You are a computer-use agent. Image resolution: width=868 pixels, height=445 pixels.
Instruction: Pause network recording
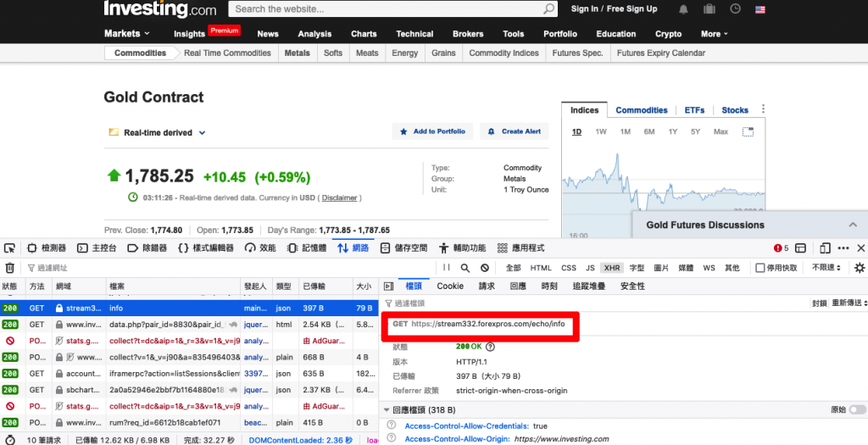447,268
